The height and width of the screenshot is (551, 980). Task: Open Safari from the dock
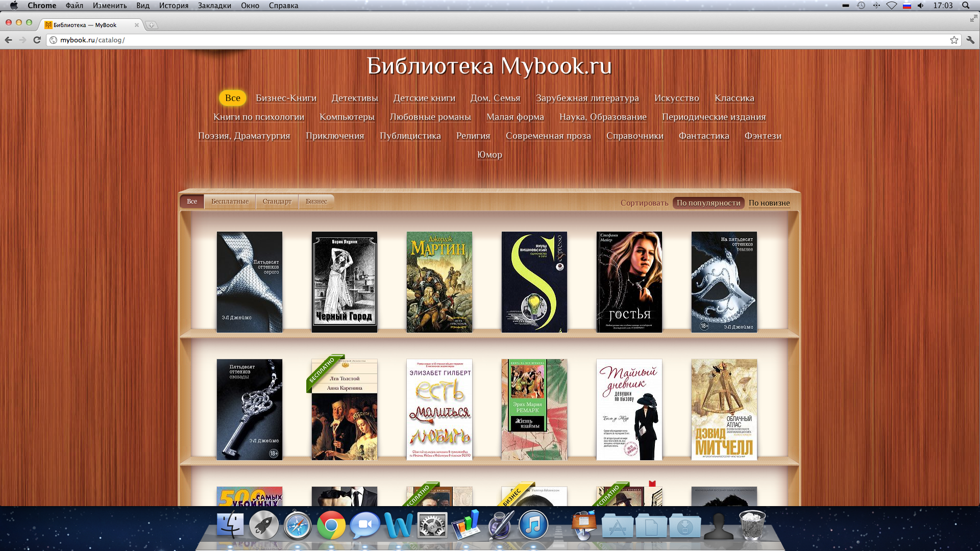click(x=298, y=525)
